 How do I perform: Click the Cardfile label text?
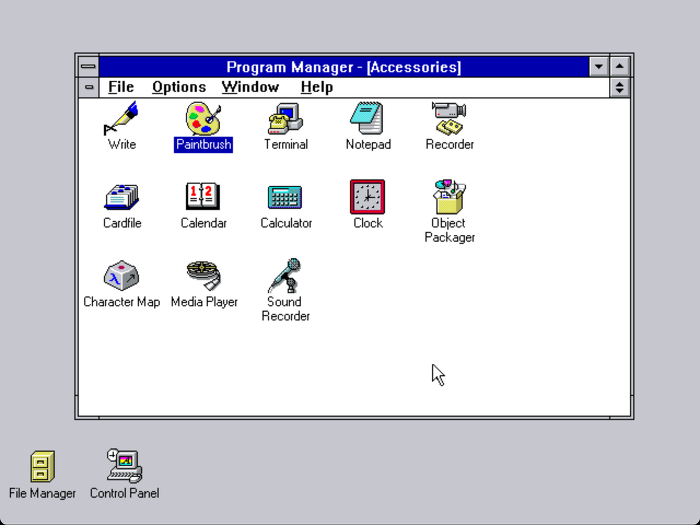[x=122, y=223]
